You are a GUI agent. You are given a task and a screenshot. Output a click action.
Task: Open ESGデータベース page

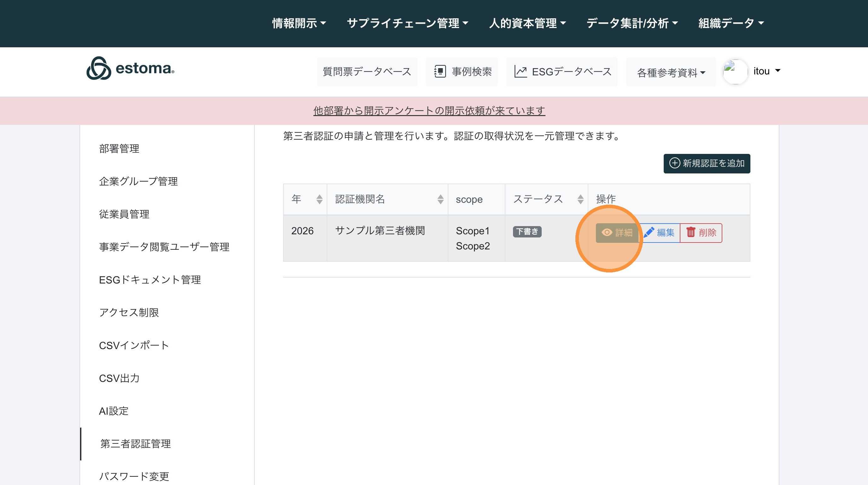[562, 72]
